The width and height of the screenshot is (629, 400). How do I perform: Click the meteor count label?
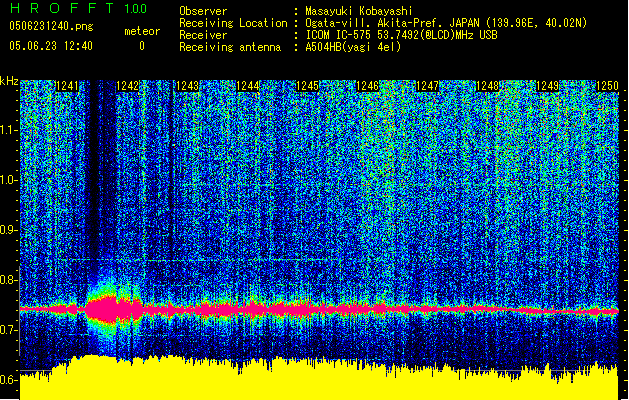tap(141, 31)
